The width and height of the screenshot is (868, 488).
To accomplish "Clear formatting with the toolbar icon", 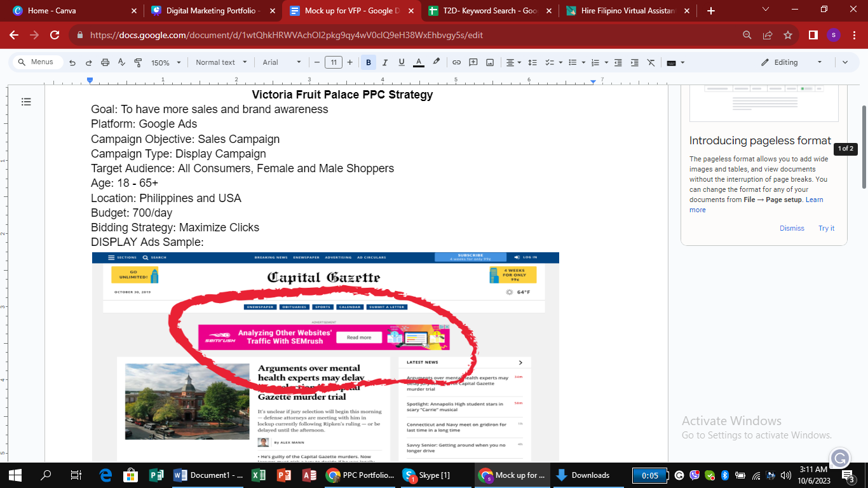I will (x=651, y=62).
